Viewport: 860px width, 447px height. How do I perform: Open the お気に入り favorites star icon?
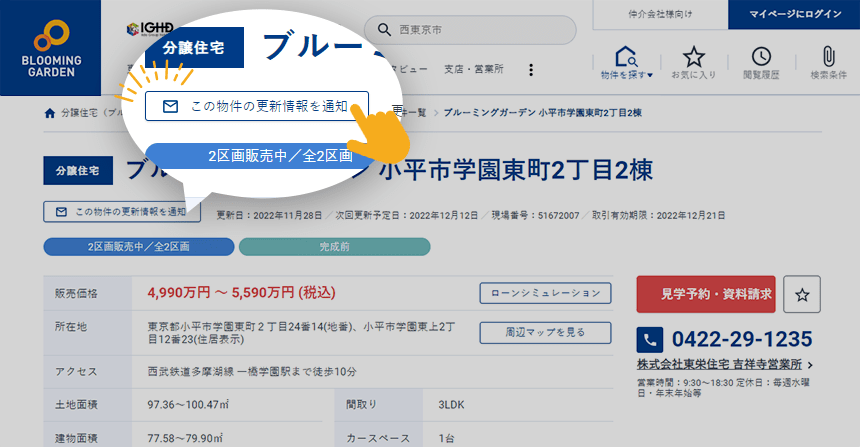pos(693,62)
